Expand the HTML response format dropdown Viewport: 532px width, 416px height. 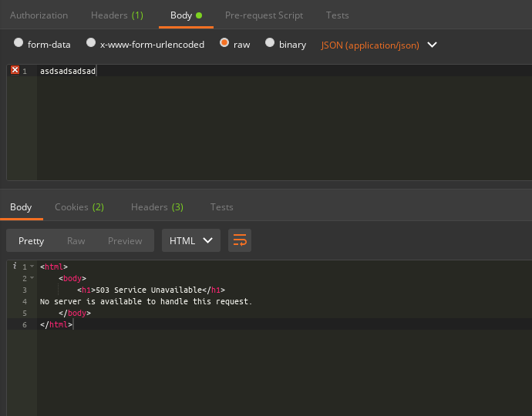pos(191,240)
